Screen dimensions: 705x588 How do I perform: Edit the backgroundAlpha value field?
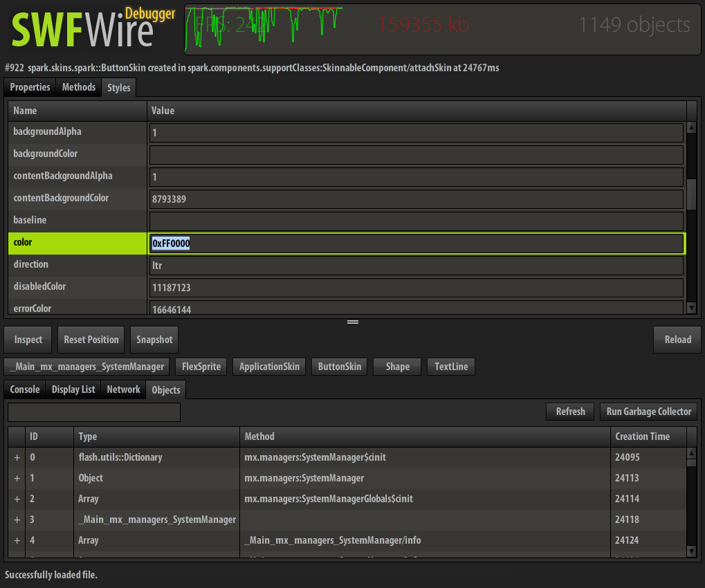click(416, 133)
